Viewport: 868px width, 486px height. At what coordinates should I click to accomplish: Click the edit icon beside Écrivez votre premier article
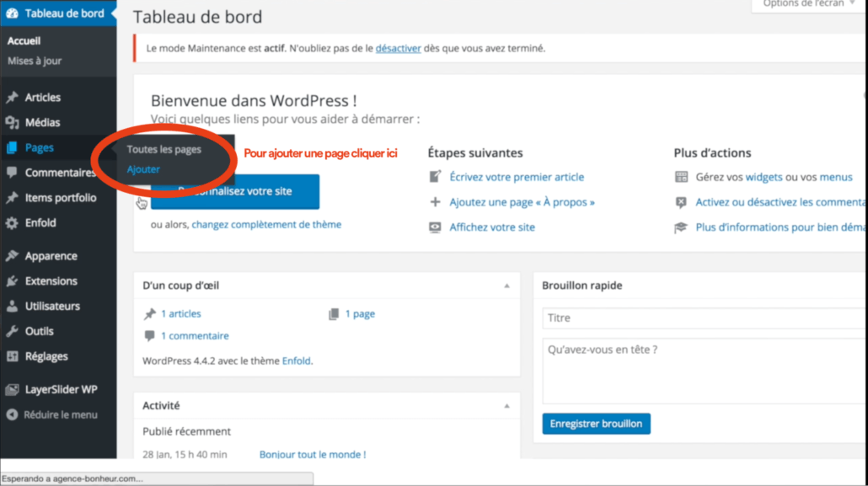[x=435, y=177]
